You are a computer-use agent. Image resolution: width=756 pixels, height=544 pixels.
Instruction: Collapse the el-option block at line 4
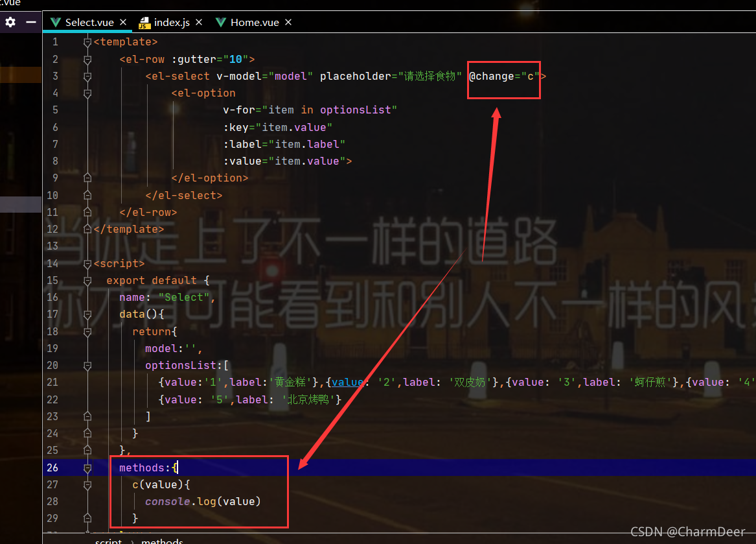(x=87, y=93)
